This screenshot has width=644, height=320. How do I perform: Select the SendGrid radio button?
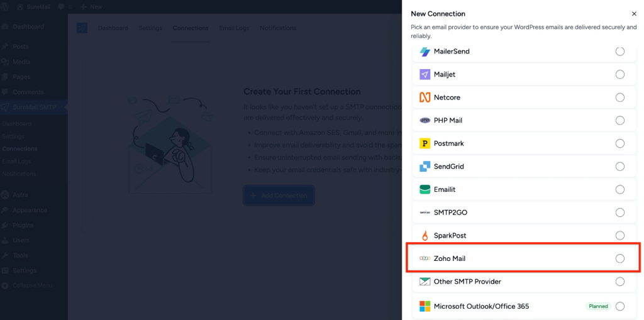pos(619,167)
